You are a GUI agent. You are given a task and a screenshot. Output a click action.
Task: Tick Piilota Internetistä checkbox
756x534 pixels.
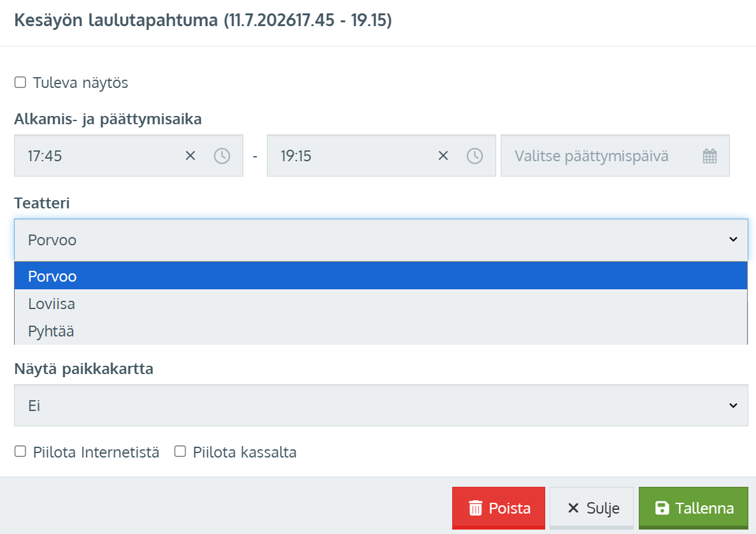click(20, 452)
